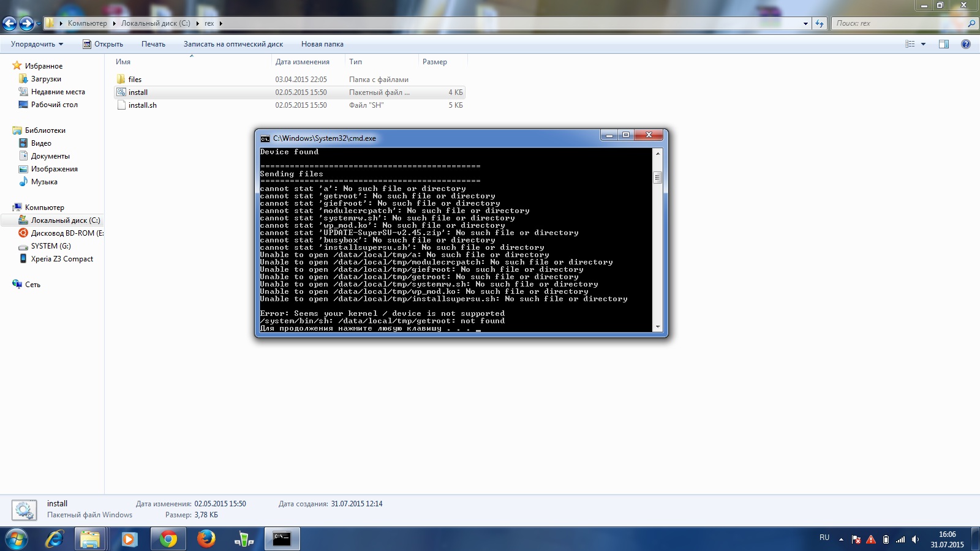Select Xperia Z3 Compact in navigation pane

coord(62,259)
